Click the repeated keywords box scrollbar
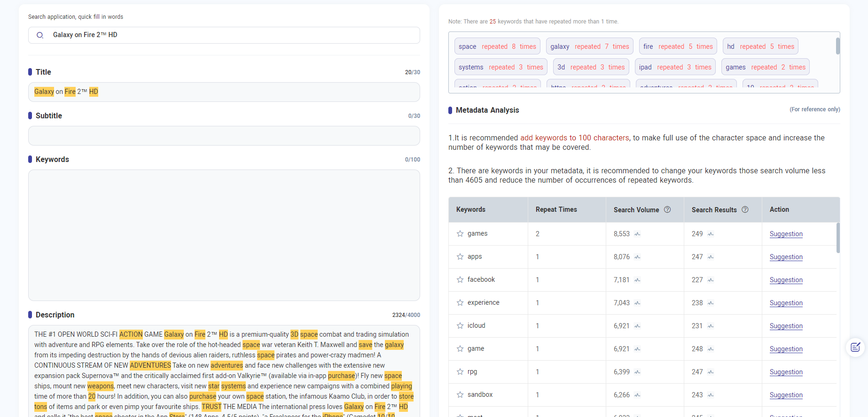Viewport: 868px width, 417px height. click(837, 46)
